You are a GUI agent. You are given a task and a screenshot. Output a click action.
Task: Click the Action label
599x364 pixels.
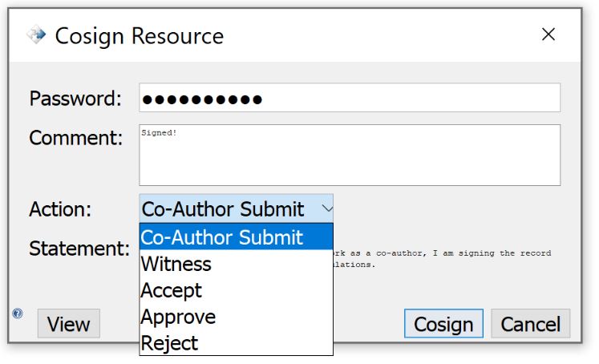pyautogui.click(x=61, y=209)
